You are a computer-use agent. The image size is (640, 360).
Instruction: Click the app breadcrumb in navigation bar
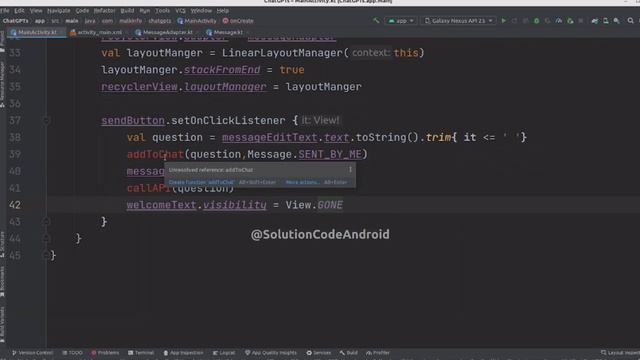pyautogui.click(x=40, y=21)
